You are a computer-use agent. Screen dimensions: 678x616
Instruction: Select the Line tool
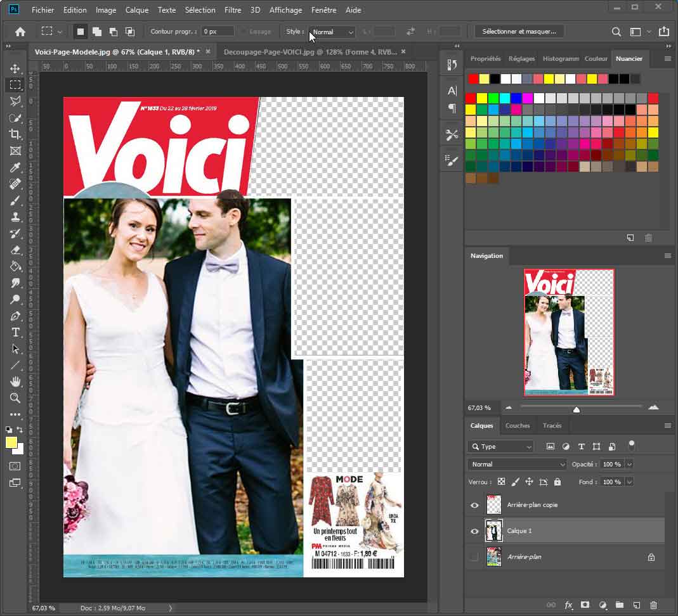pyautogui.click(x=15, y=365)
